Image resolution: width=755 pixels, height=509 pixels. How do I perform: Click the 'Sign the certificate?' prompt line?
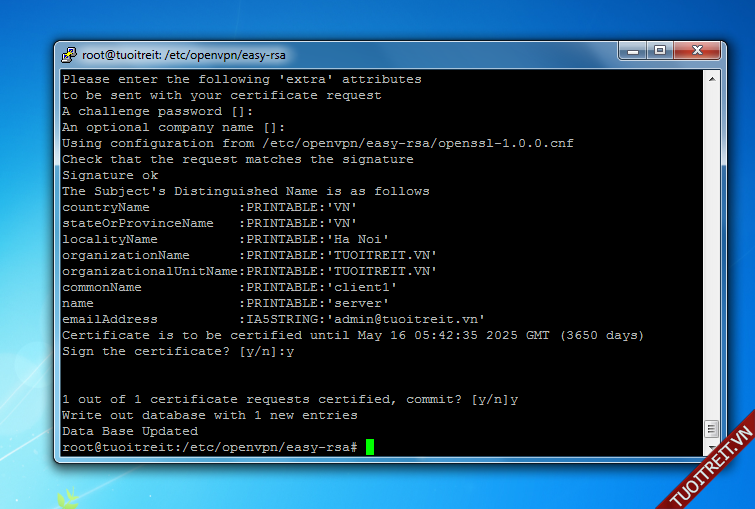pyautogui.click(x=178, y=351)
